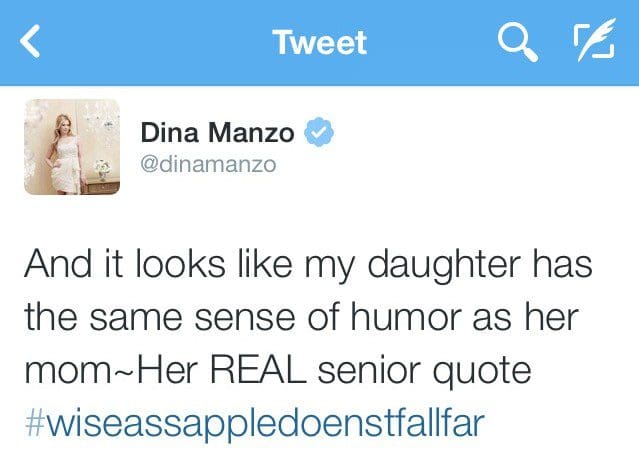Open the #wiseassappledoenstfallfar hashtag

click(255, 424)
